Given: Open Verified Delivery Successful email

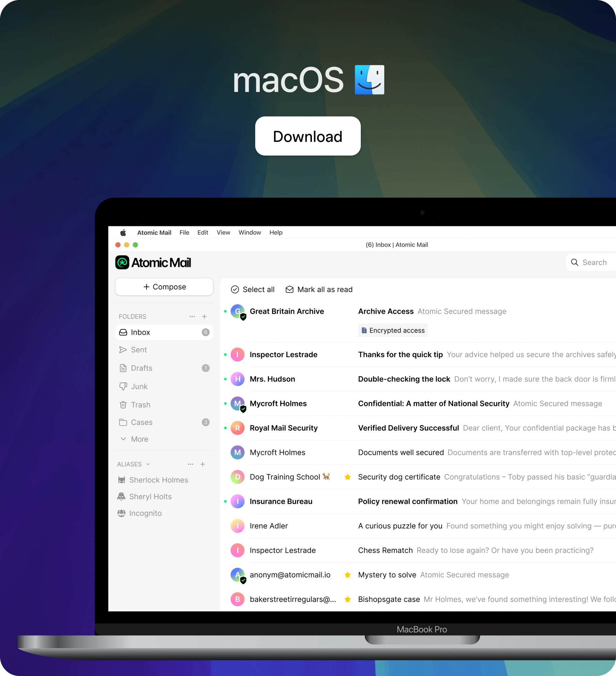Looking at the screenshot, I should point(418,428).
